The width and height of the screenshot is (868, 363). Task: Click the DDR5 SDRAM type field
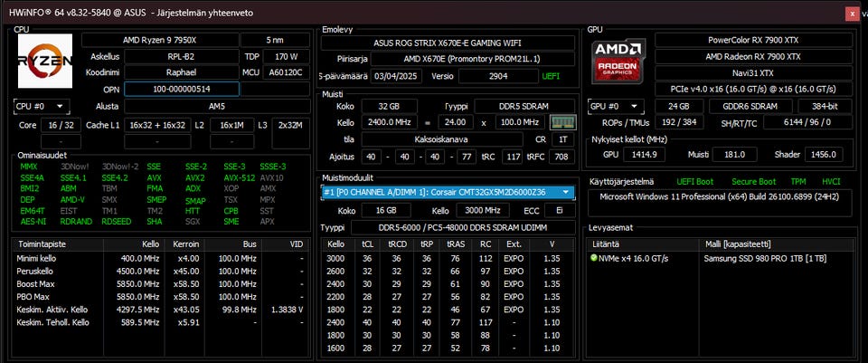tap(524, 106)
